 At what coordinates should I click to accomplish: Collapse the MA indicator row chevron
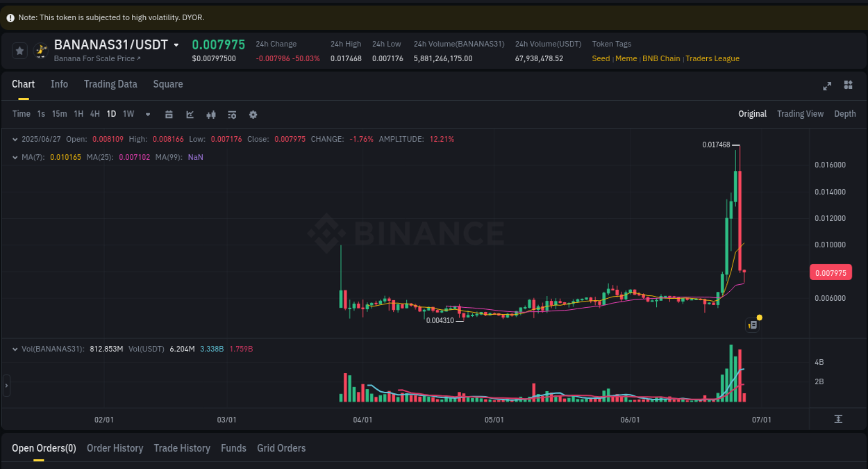click(15, 157)
